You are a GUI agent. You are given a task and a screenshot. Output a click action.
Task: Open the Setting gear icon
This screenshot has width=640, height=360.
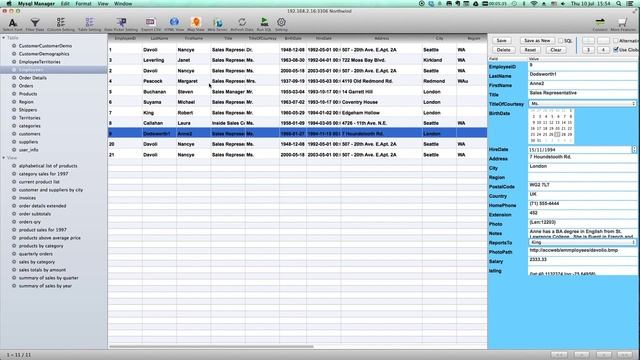(x=281, y=22)
